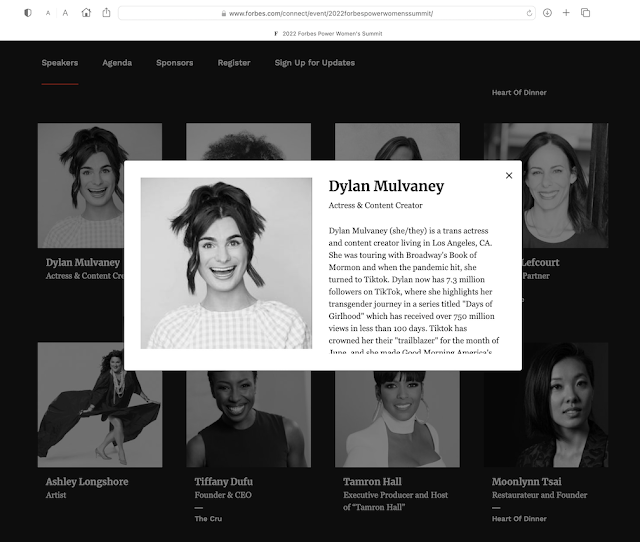This screenshot has width=640, height=542.
Task: Click 'Actress & Content Creator' subtitle in popup
Action: pos(376,205)
